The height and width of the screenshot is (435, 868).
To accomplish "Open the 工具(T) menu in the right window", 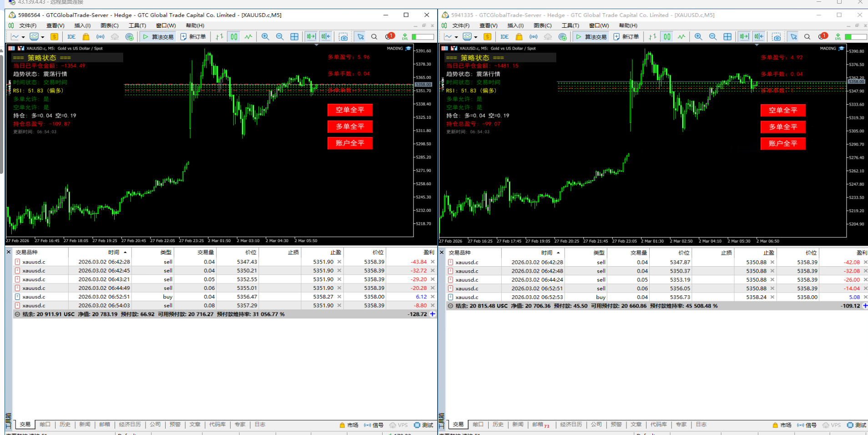I will [570, 25].
